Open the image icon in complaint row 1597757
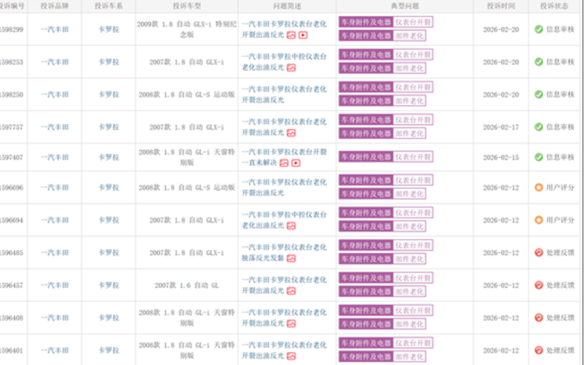Viewport: 588px width, 365px height. point(291,133)
